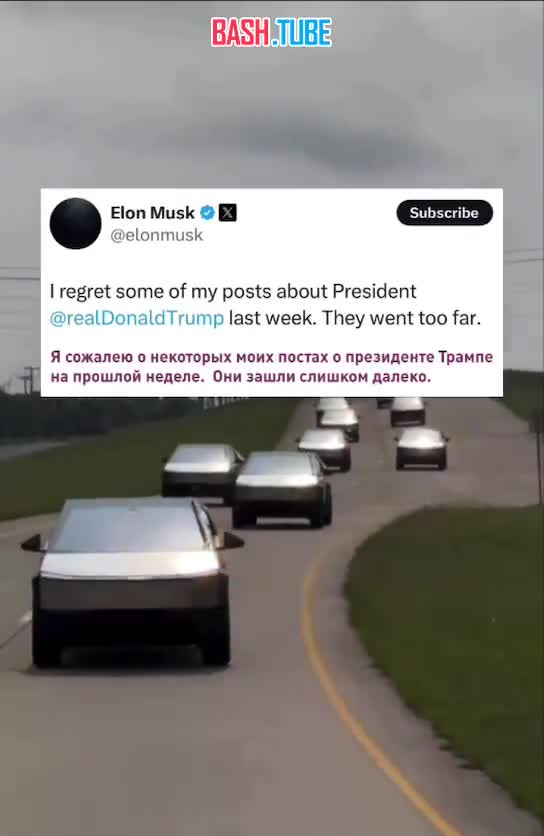Click the BASH.TUBE logo at top
The height and width of the screenshot is (836, 544).
click(x=271, y=32)
